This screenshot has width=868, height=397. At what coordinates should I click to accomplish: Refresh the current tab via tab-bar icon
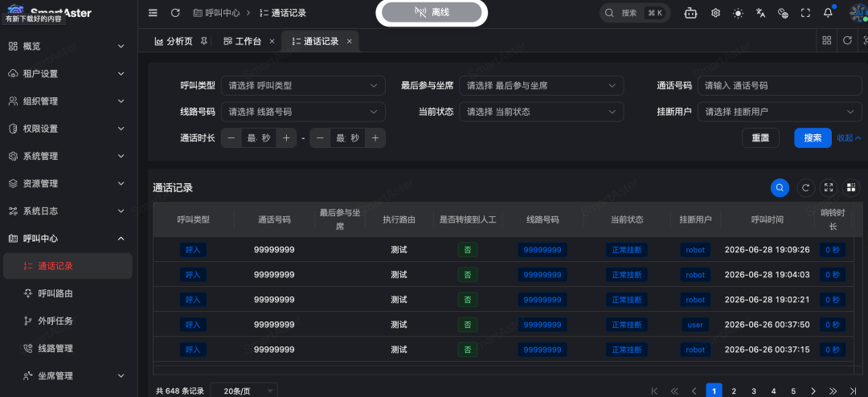click(847, 40)
